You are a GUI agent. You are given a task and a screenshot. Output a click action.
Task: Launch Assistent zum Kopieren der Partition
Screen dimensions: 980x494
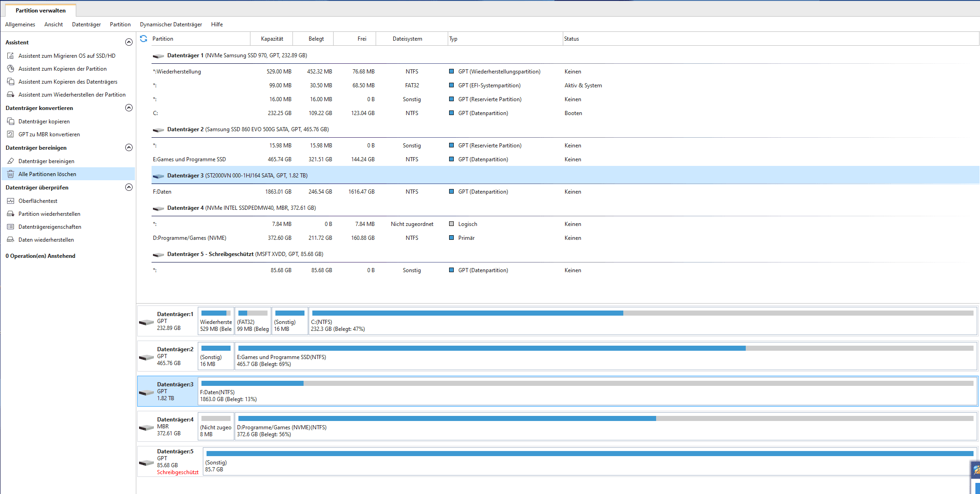[x=62, y=69]
